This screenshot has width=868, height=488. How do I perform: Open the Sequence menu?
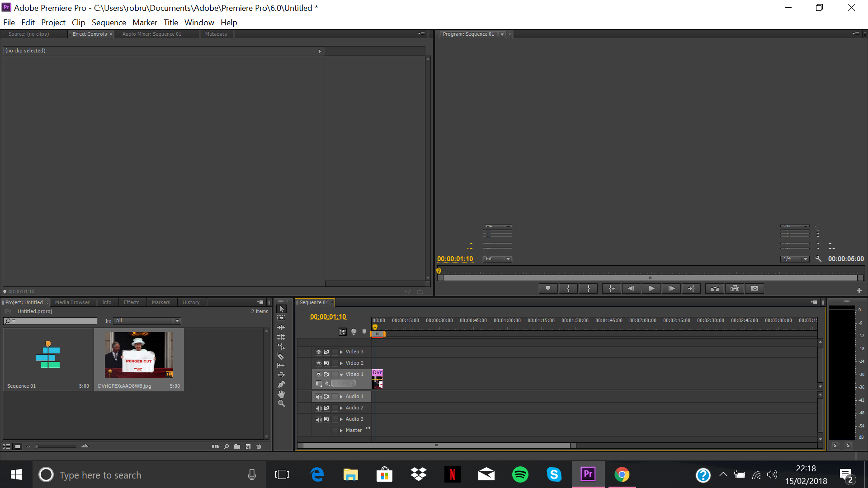108,23
